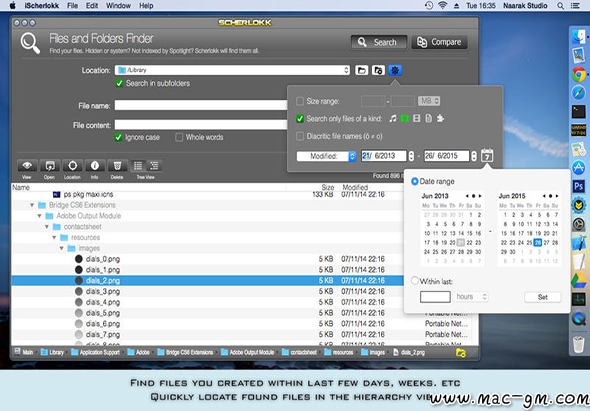
Task: Click the Compare button
Action: pyautogui.click(x=439, y=42)
